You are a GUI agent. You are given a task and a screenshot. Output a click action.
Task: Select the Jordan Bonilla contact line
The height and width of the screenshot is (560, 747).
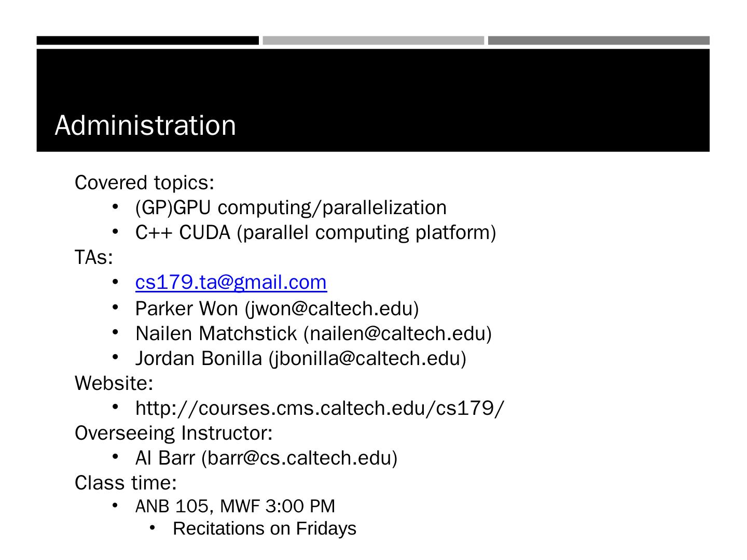click(301, 358)
